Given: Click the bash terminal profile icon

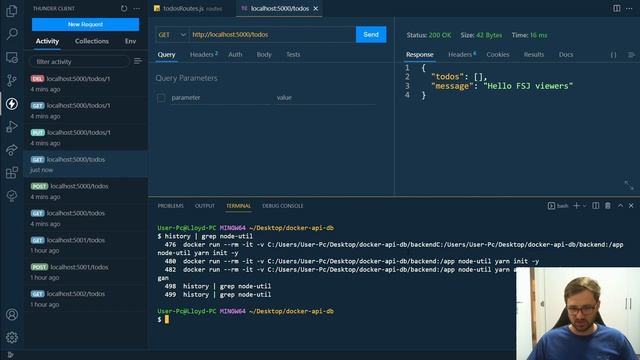Looking at the screenshot, I should (x=551, y=206).
